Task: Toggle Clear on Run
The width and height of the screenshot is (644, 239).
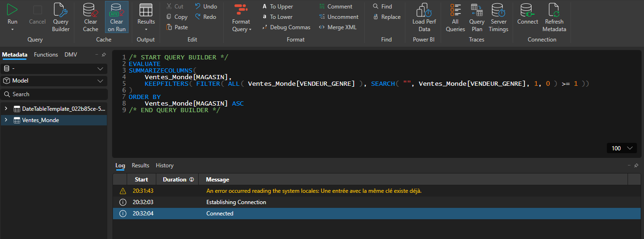Action: pos(117,17)
